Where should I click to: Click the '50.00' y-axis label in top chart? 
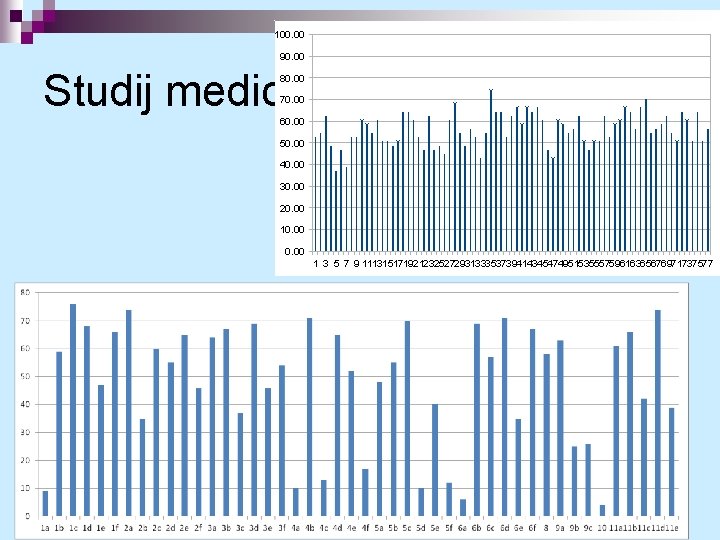point(292,143)
